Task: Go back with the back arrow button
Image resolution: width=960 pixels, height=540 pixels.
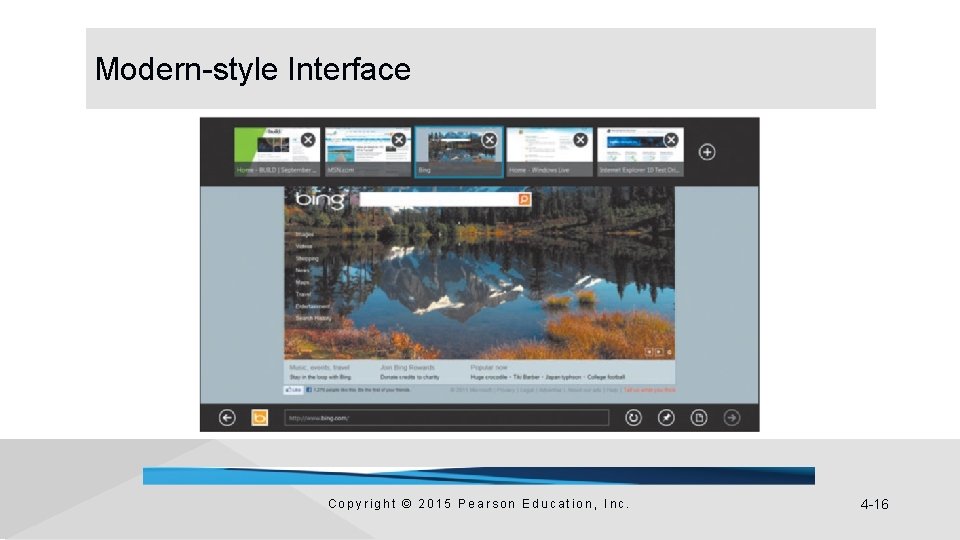Action: (x=227, y=418)
